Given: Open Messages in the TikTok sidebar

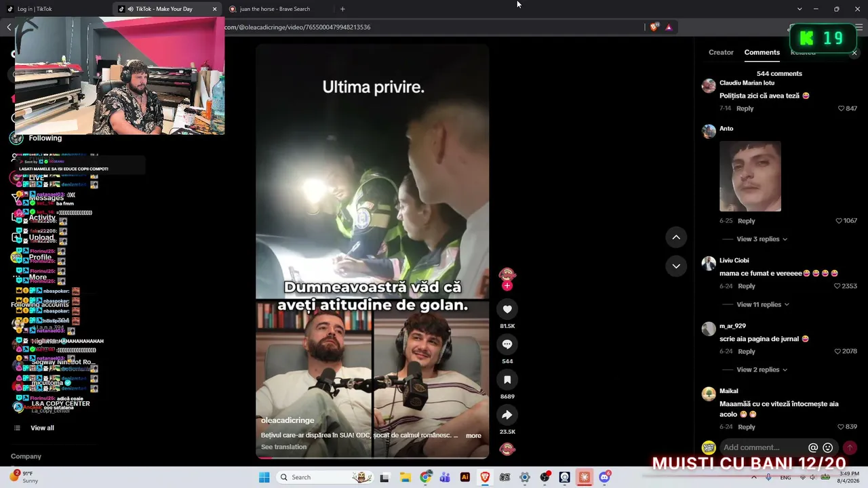Looking at the screenshot, I should pyautogui.click(x=46, y=198).
